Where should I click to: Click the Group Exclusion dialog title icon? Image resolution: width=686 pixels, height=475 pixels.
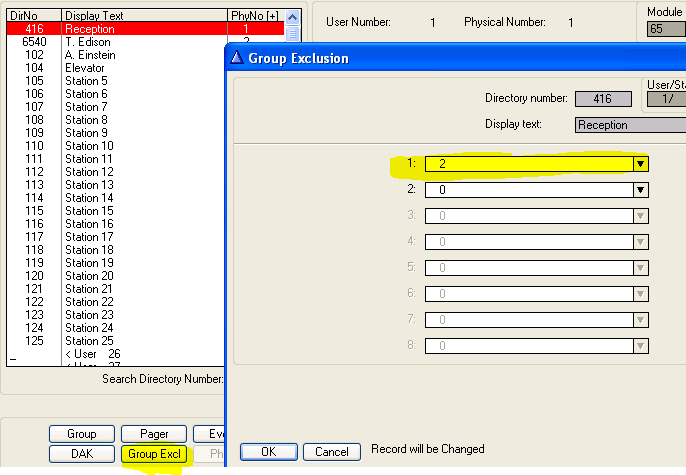tap(238, 58)
